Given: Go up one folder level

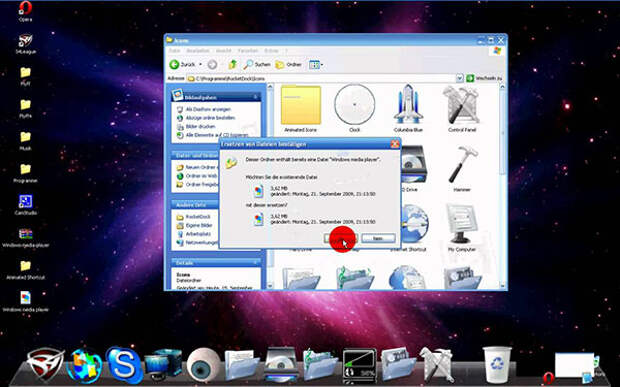Looking at the screenshot, I should click(x=232, y=64).
